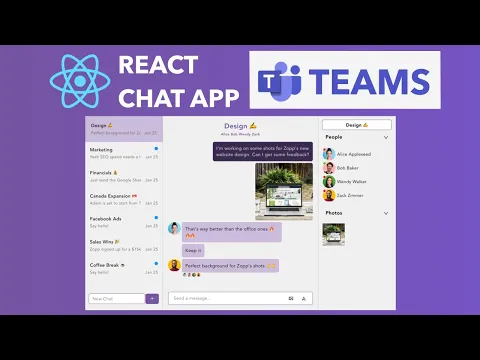Click the Design chat header title

tap(240, 126)
